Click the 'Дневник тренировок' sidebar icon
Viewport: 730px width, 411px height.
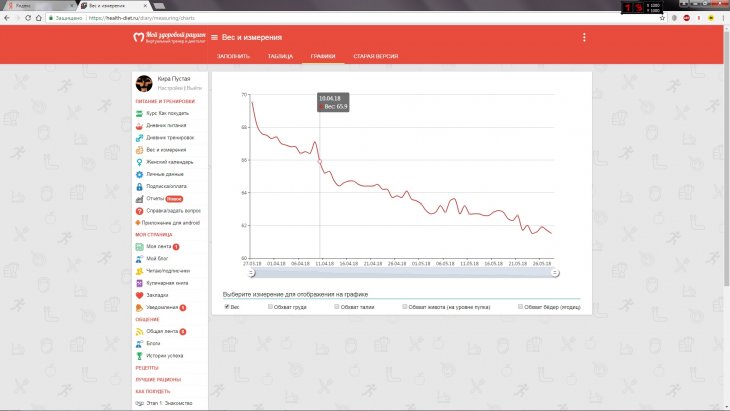pos(139,137)
